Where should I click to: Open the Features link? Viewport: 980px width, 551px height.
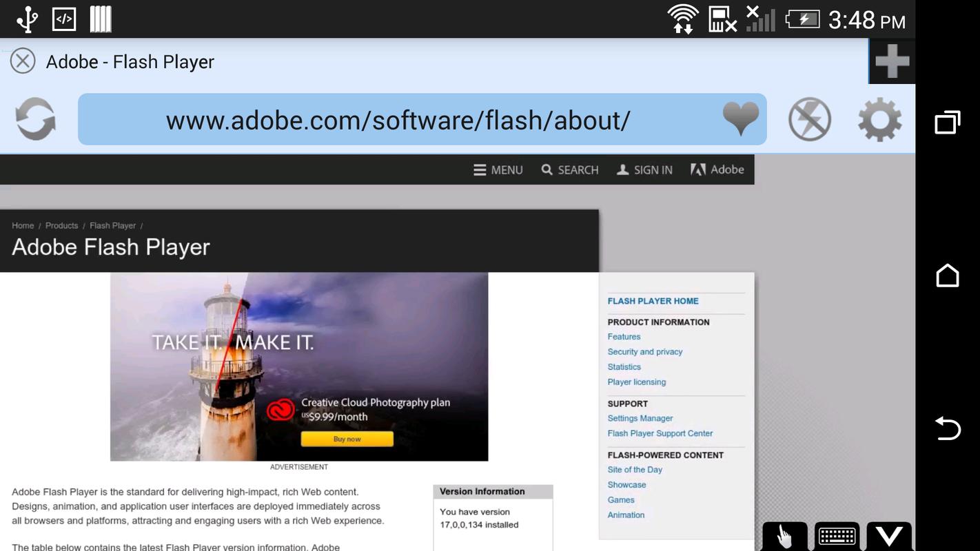pos(624,337)
